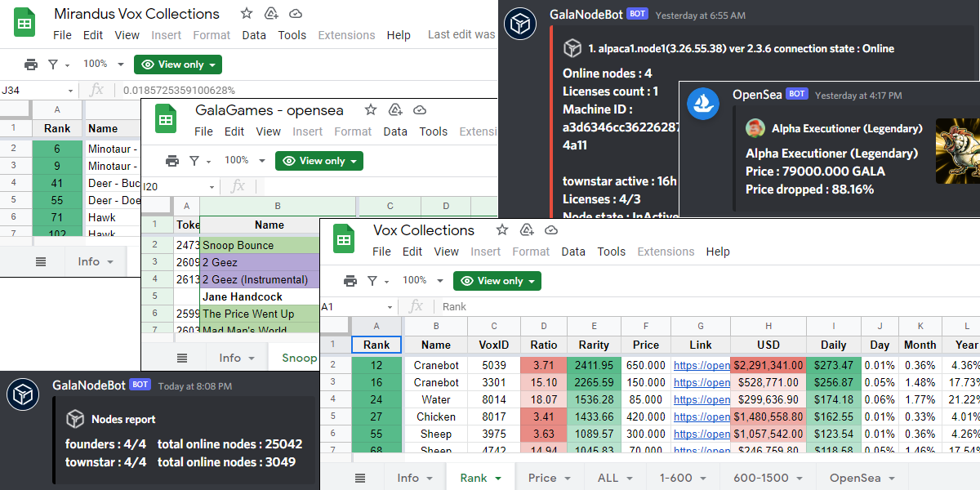Viewport: 980px width, 490px height.
Task: Select the 'The Price Went Up' cell
Action: pyautogui.click(x=260, y=314)
